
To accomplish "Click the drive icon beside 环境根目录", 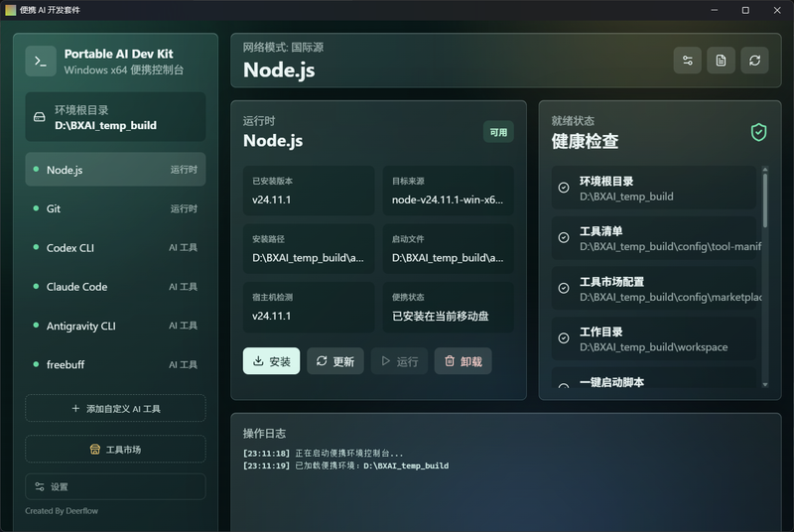I will tap(39, 117).
